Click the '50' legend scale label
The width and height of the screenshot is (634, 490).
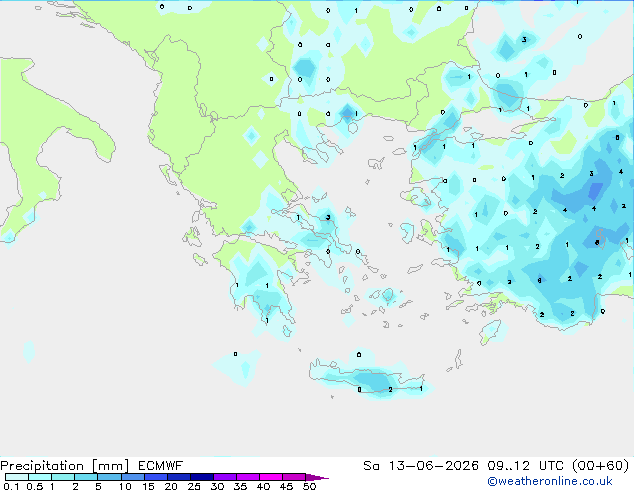309,486
